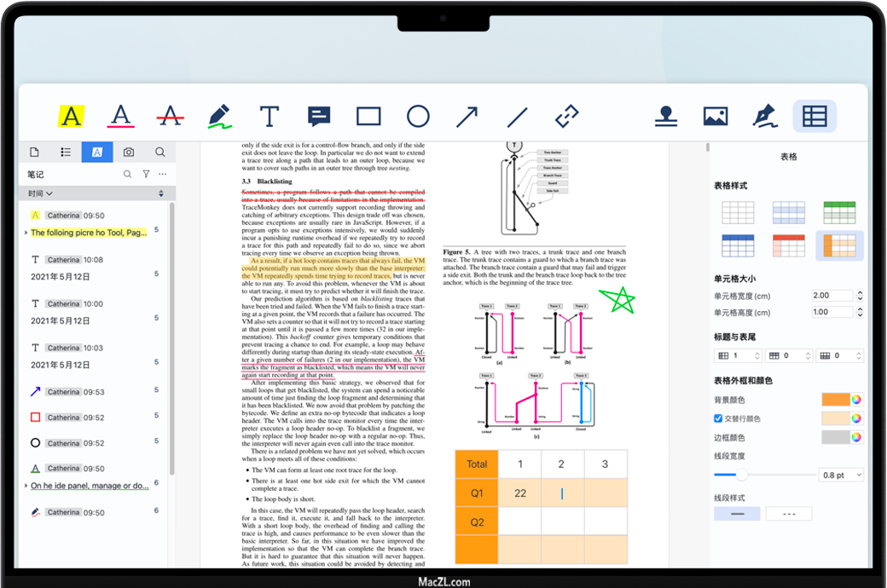The image size is (887, 588).
Task: Switch to the snapshot camera sidebar tab
Action: [x=129, y=153]
